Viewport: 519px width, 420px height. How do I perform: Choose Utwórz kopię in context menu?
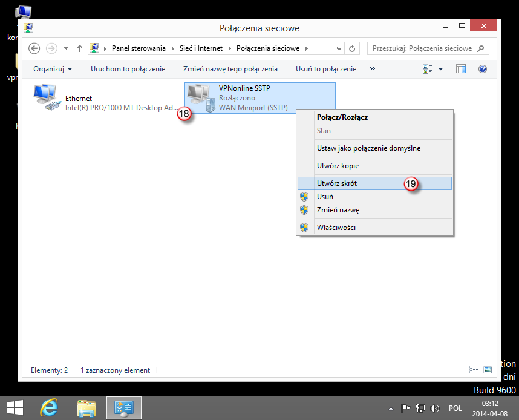(374, 166)
